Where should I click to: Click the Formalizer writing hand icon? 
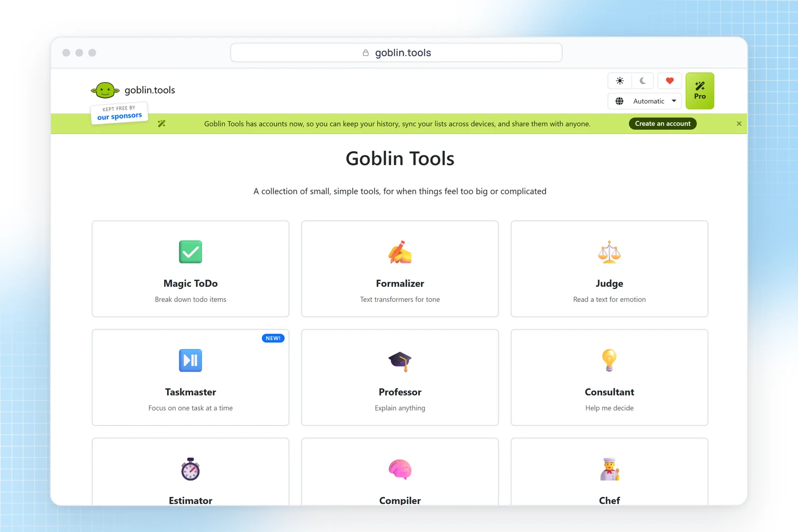click(400, 252)
